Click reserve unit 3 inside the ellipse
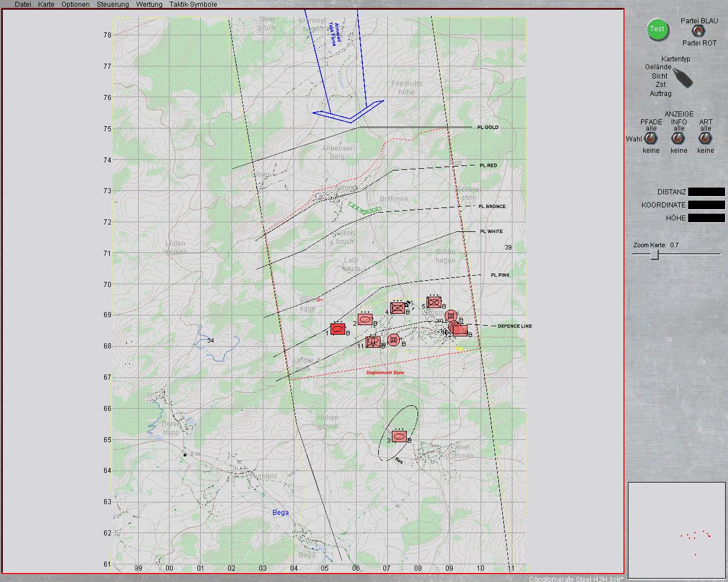Screen dimensions: 728x582 (399, 437)
